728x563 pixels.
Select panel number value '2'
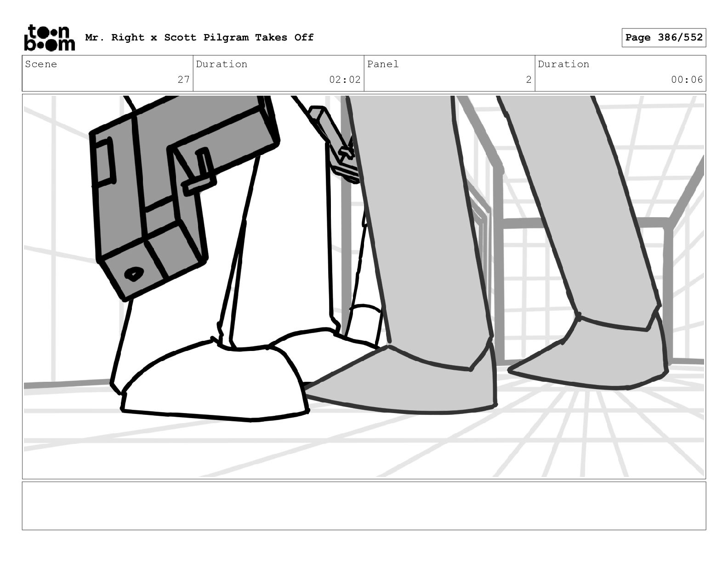[529, 80]
